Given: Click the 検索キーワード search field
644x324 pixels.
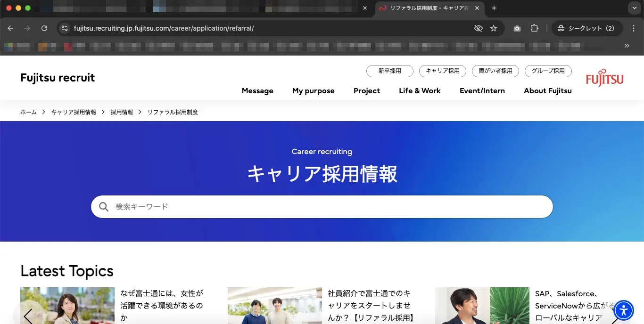Looking at the screenshot, I should (x=322, y=207).
